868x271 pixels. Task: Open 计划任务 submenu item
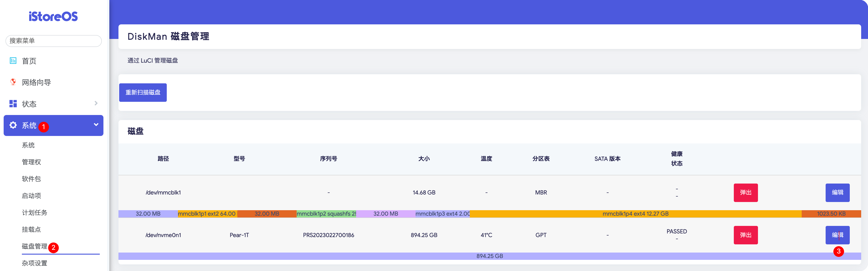pyautogui.click(x=34, y=212)
